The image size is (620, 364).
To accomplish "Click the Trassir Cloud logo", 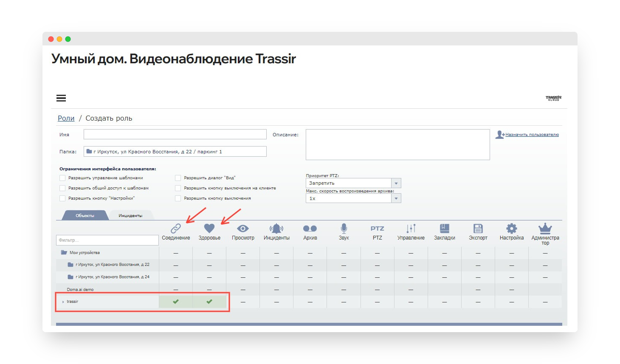I will (553, 98).
